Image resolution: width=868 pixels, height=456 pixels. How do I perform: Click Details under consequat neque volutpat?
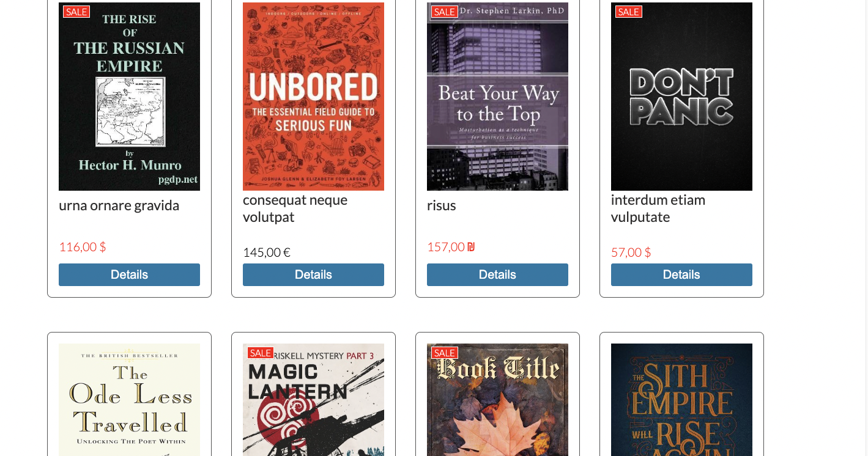pyautogui.click(x=313, y=274)
